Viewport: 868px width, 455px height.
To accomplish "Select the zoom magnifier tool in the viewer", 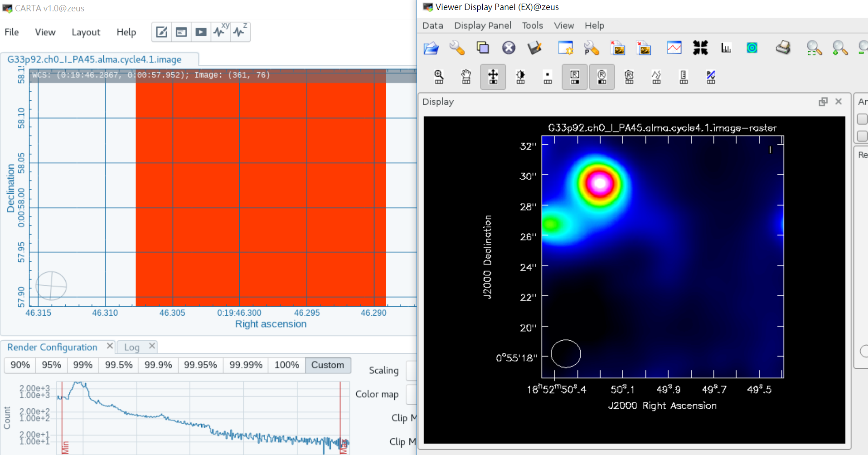I will click(439, 77).
